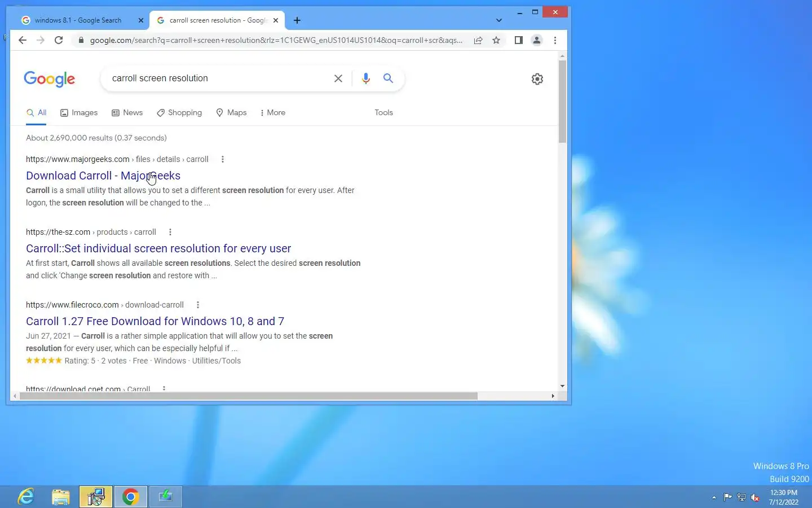The height and width of the screenshot is (508, 812).
Task: Click the vertical scrollbar thumb
Action: (x=562, y=101)
